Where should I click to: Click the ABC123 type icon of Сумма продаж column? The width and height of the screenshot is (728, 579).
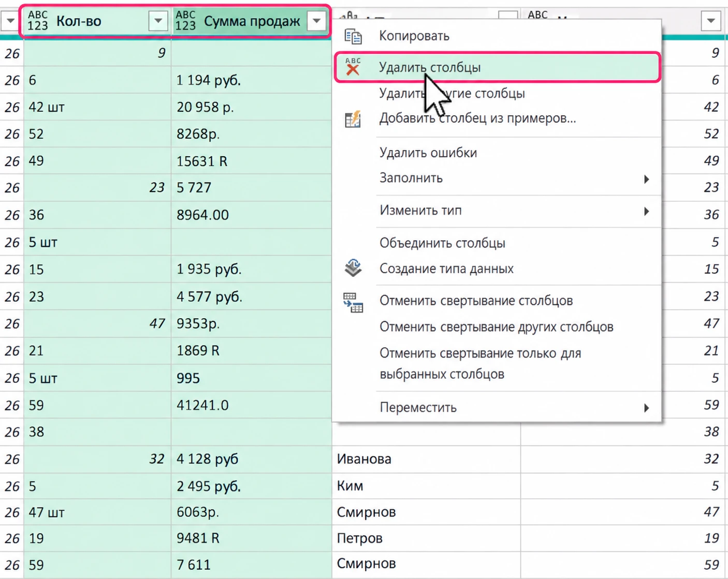pyautogui.click(x=186, y=21)
